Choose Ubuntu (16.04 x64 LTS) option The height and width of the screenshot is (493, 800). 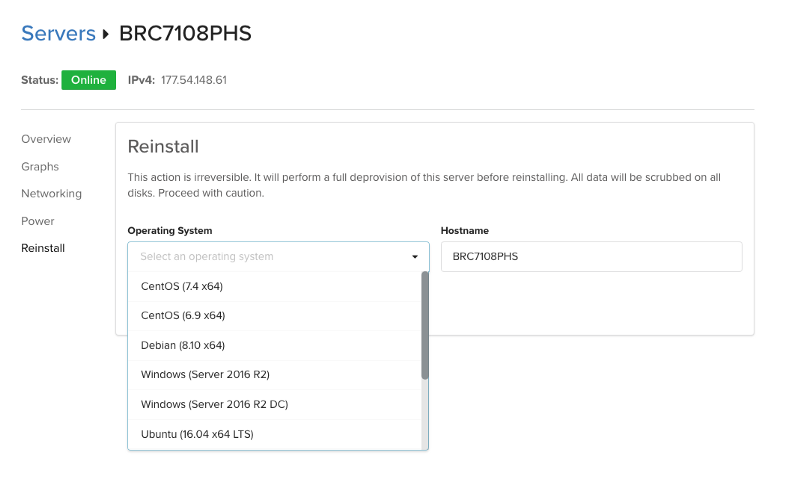click(x=274, y=434)
